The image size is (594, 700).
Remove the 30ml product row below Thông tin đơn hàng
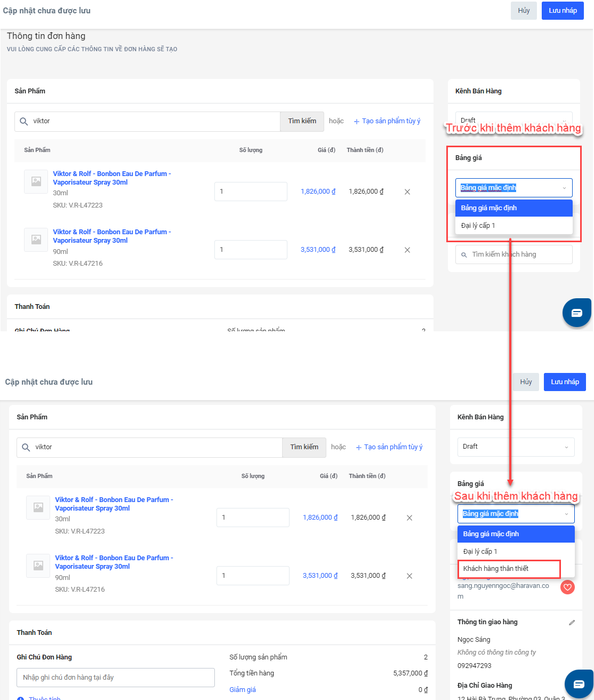point(407,192)
